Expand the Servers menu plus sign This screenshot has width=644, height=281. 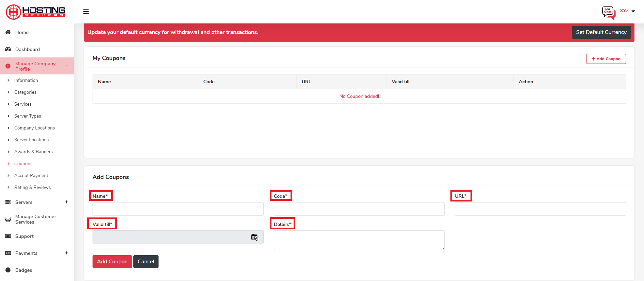[66, 202]
